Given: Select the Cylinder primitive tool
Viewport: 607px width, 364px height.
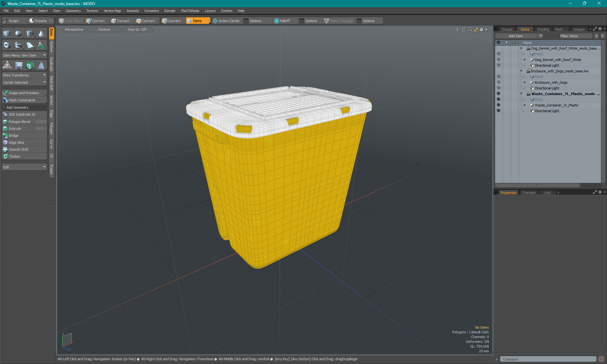Looking at the screenshot, I should 30,33.
